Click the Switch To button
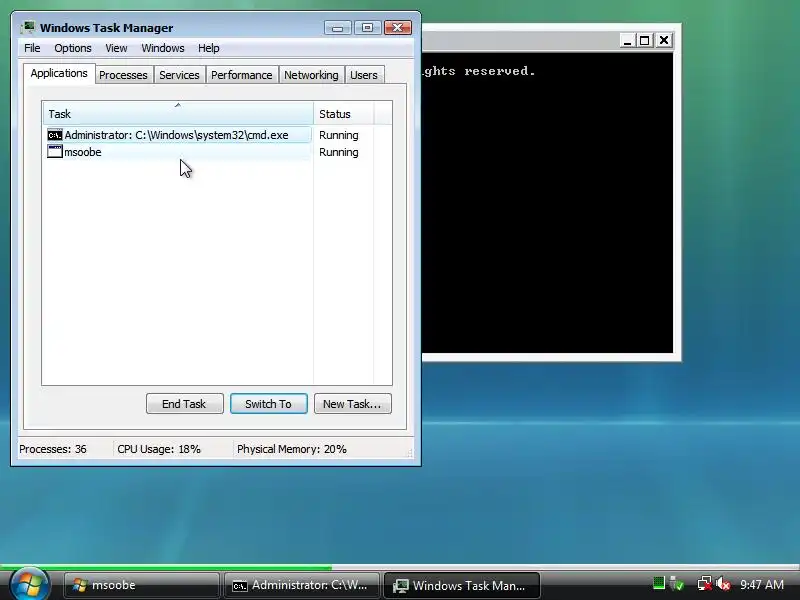The width and height of the screenshot is (800, 600). click(268, 404)
